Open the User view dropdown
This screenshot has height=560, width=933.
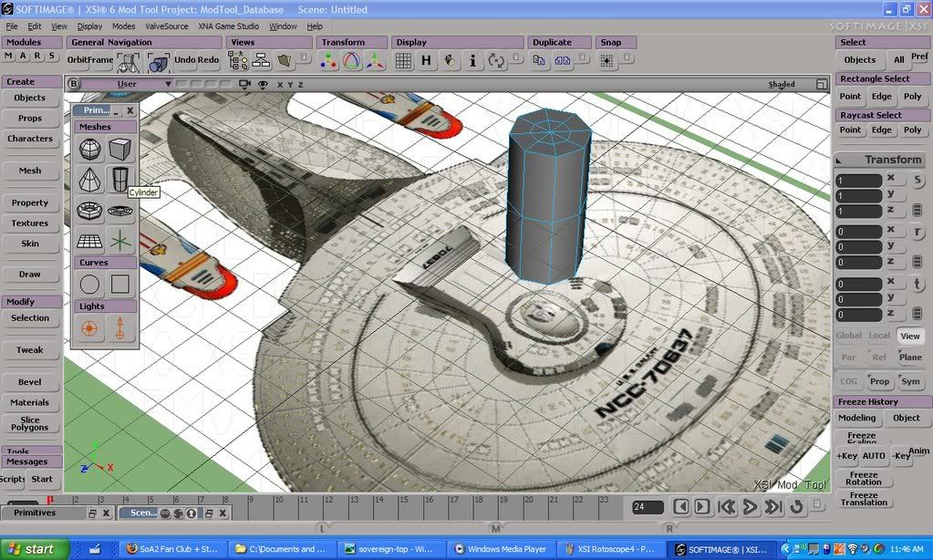(x=127, y=85)
